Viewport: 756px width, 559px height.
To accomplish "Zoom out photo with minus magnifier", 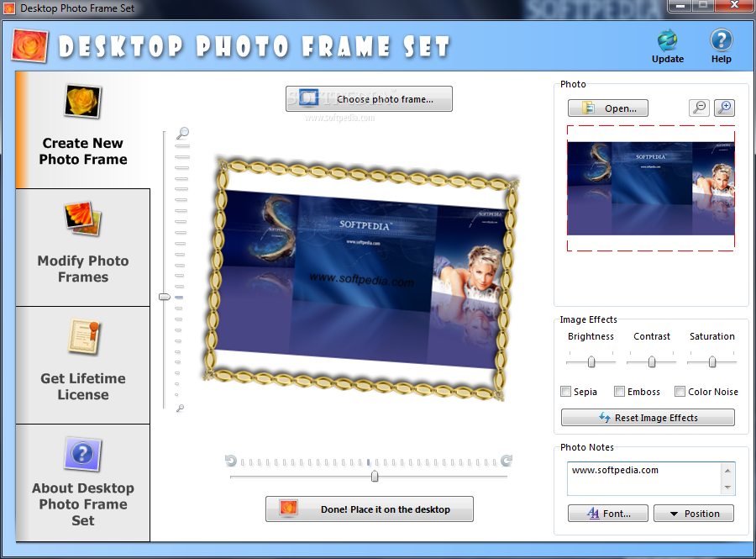I will (x=699, y=108).
